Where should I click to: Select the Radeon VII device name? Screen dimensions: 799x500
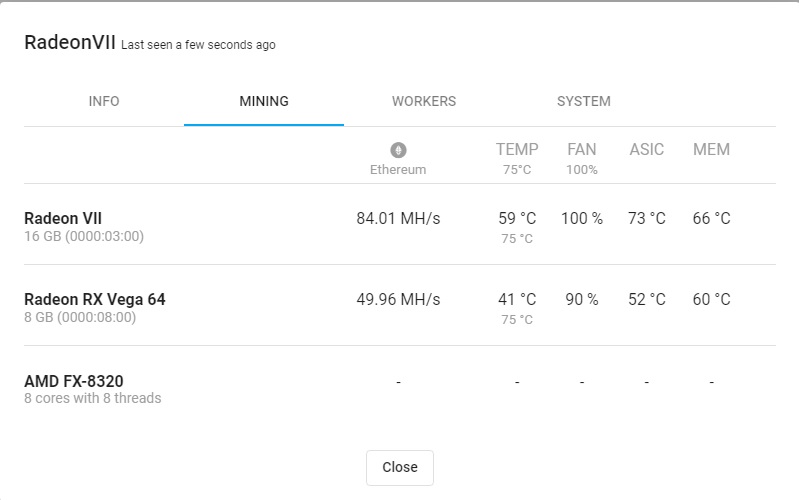coord(63,219)
